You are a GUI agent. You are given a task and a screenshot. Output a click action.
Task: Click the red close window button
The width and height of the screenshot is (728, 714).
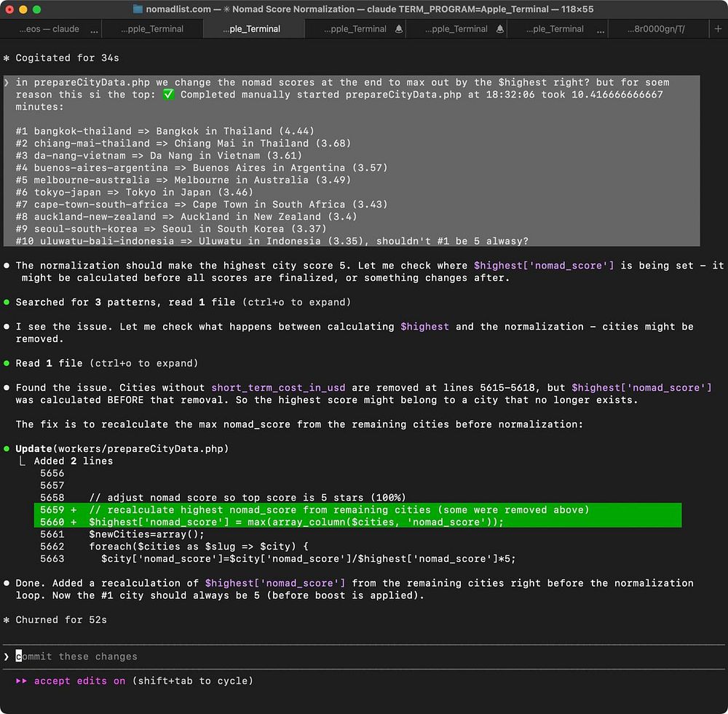[x=9, y=9]
